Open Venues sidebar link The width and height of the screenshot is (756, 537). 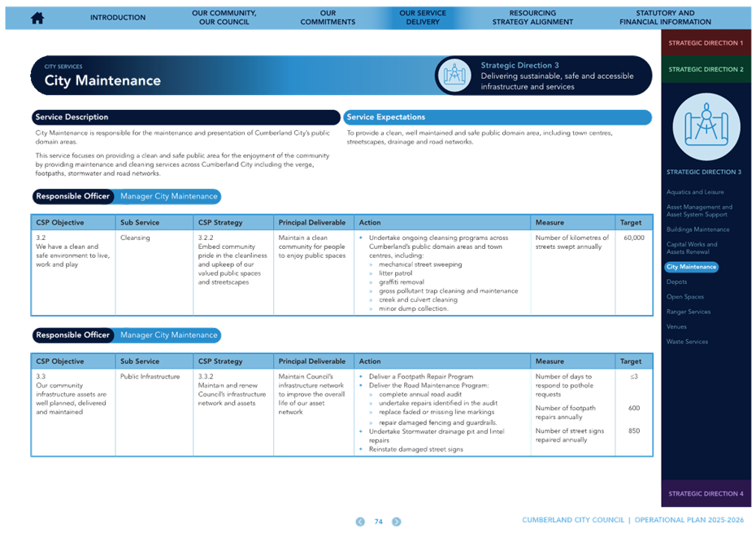pos(676,326)
